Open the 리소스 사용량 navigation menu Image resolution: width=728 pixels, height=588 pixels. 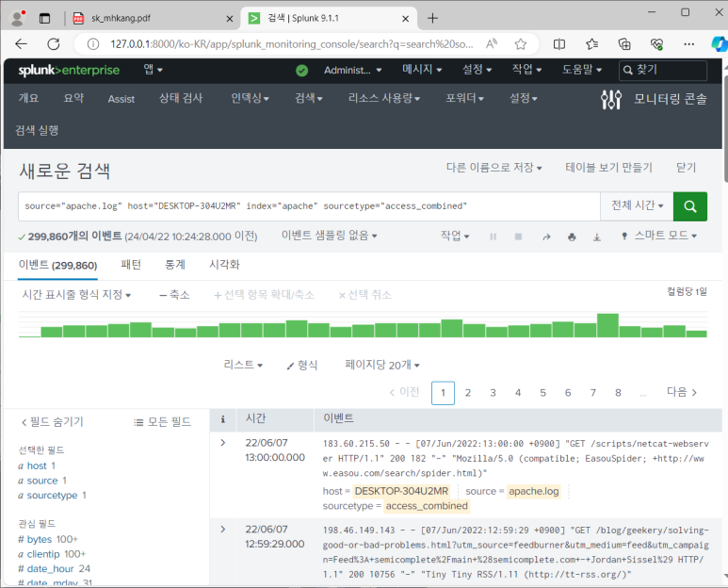tap(384, 98)
